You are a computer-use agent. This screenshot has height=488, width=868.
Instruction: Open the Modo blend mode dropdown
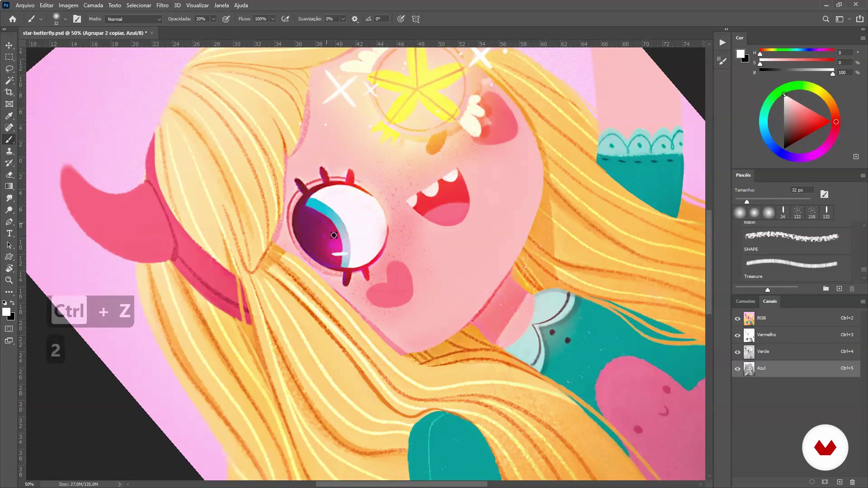tap(133, 19)
